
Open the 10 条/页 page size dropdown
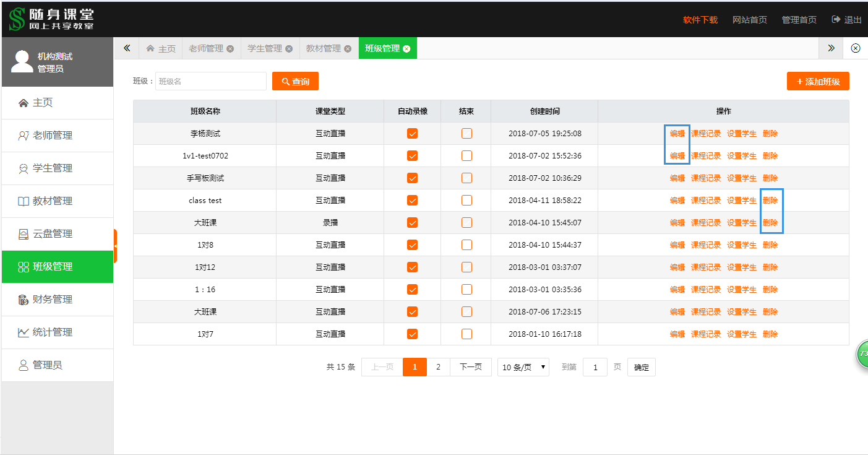point(524,367)
